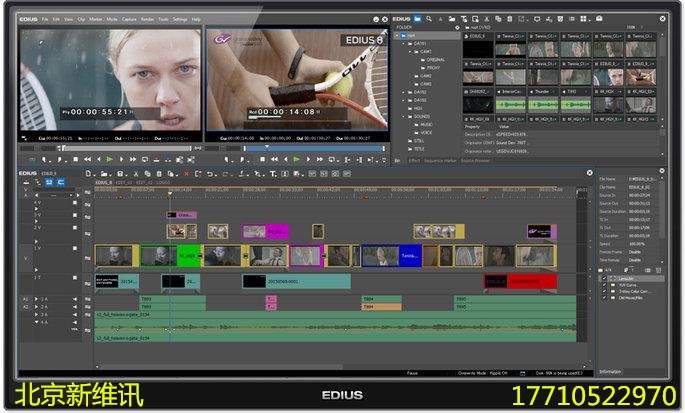Play the source player clip
This screenshot has width=685, height=413.
[x=110, y=160]
